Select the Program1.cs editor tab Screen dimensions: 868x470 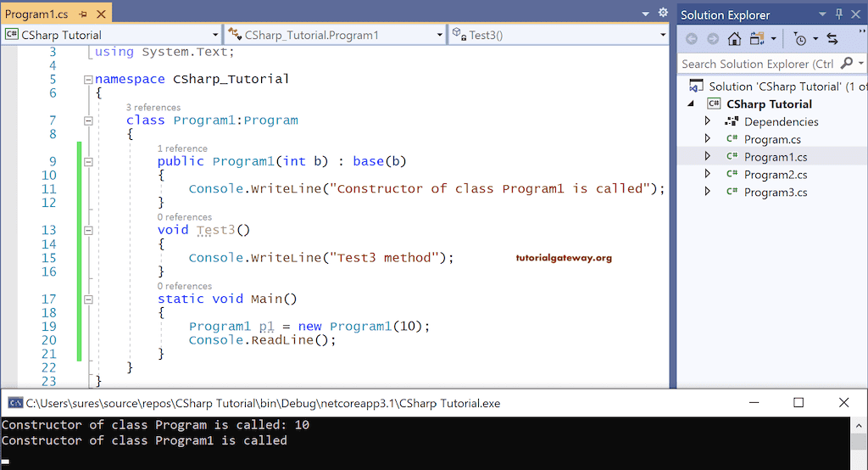(x=36, y=14)
